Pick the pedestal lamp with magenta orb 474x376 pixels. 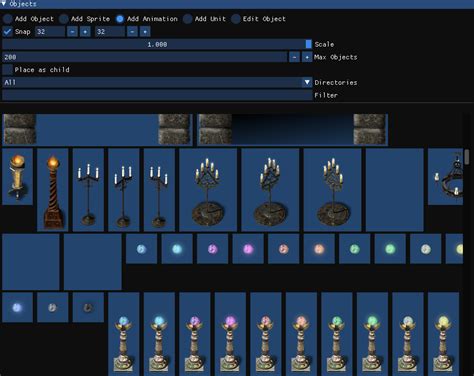[230, 334]
